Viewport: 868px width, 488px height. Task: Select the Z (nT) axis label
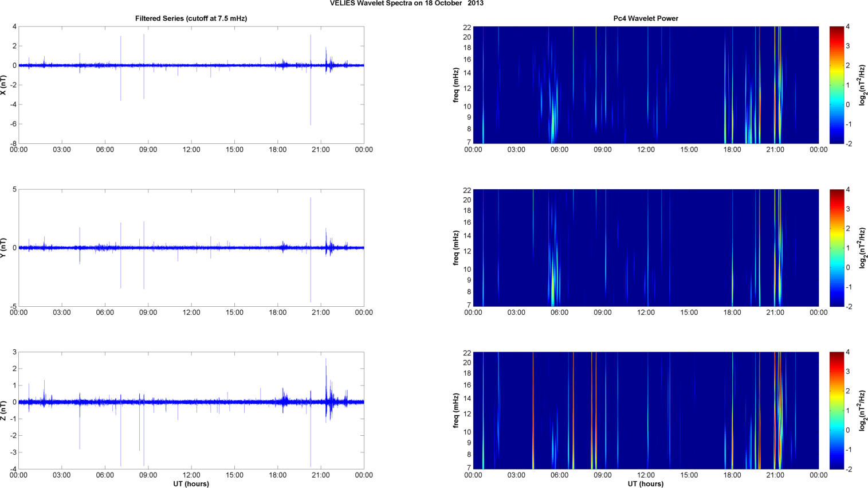(x=4, y=411)
